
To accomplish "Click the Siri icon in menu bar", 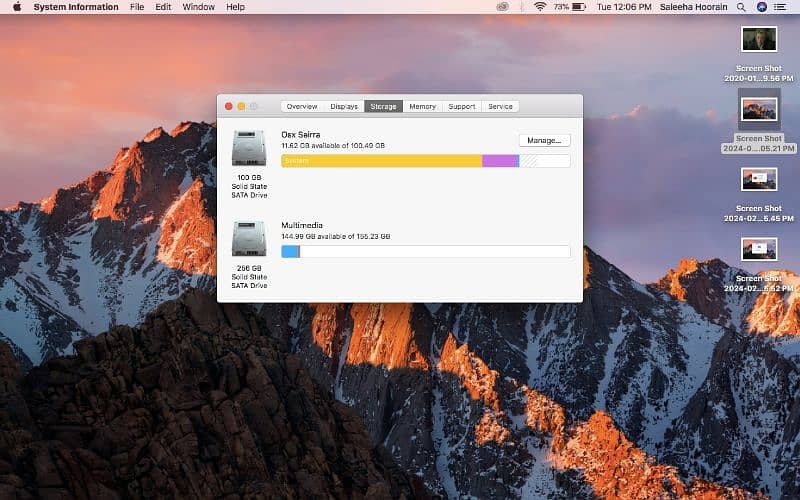I will coord(762,7).
